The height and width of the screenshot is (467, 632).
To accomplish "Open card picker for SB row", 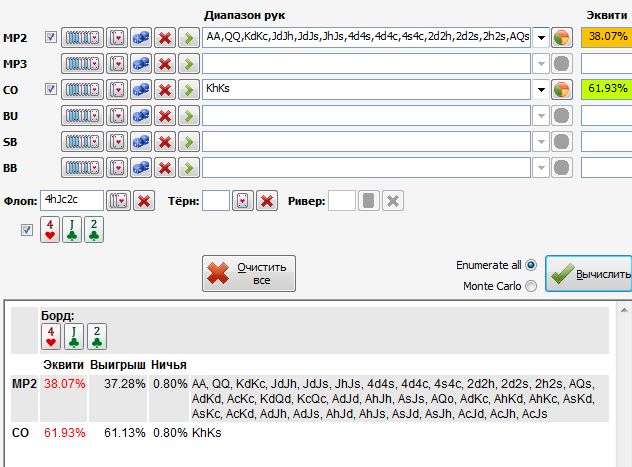I will (x=117, y=142).
